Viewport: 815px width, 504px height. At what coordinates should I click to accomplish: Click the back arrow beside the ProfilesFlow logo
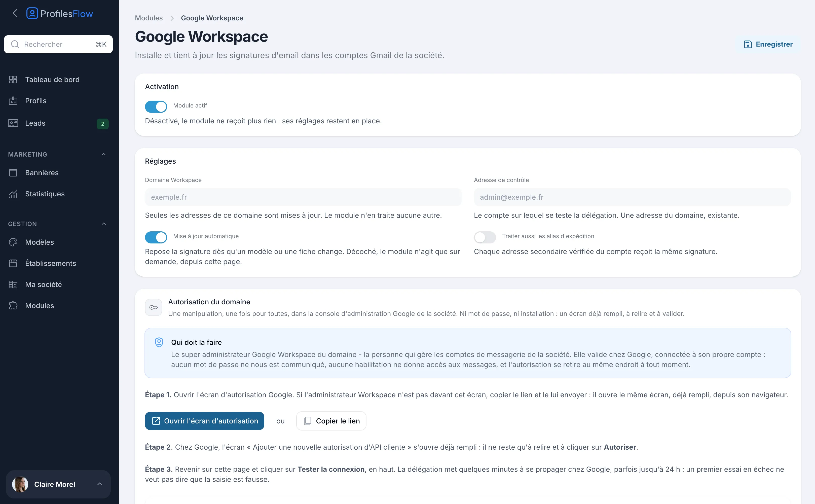click(x=15, y=13)
